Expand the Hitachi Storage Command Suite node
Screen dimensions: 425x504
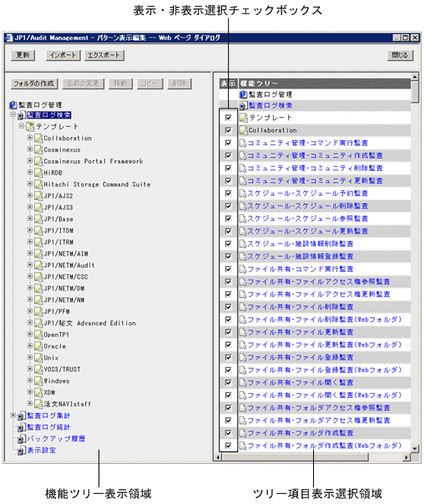pyautogui.click(x=29, y=184)
